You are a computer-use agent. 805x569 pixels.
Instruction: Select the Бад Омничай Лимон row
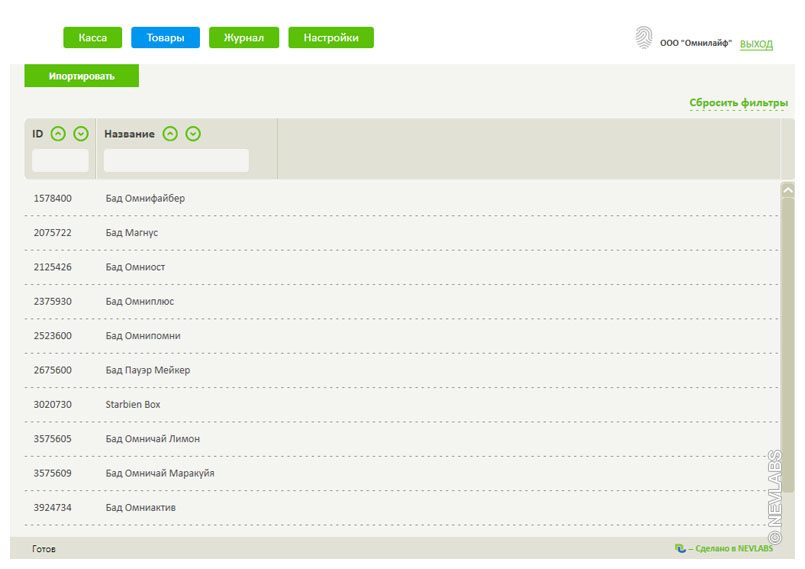(x=152, y=439)
